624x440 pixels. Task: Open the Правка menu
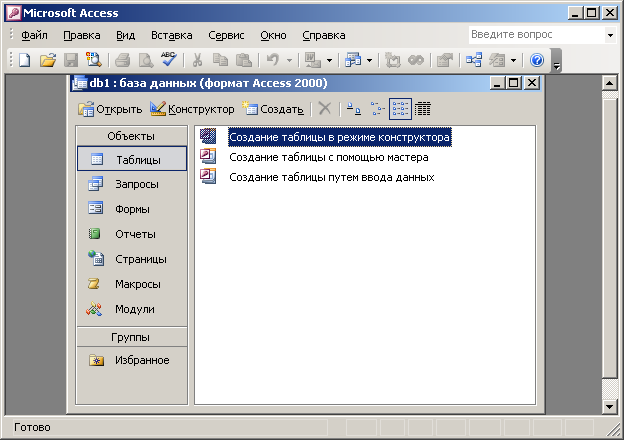(82, 35)
